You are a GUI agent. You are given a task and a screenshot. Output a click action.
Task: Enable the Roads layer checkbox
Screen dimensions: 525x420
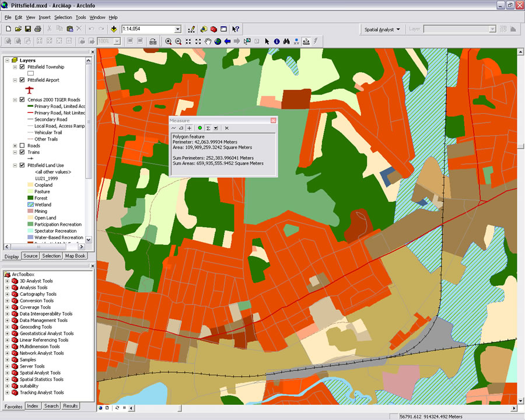(x=22, y=146)
